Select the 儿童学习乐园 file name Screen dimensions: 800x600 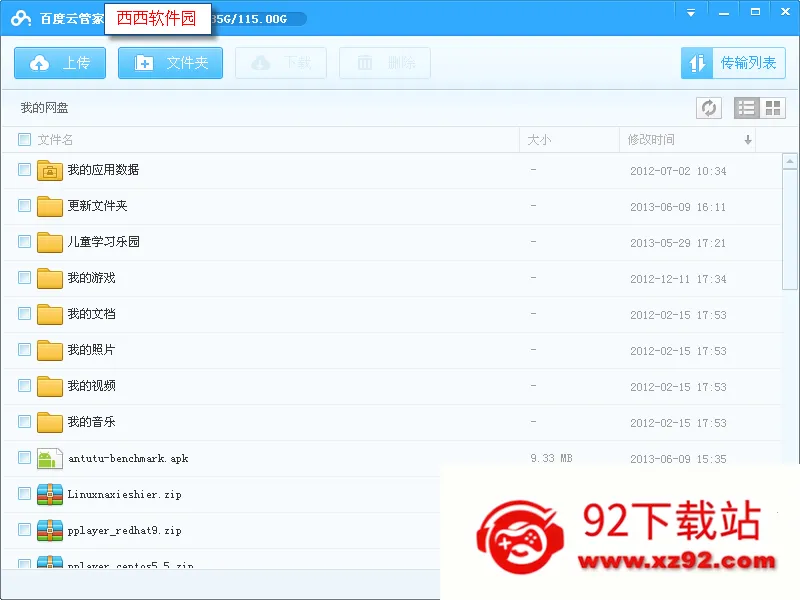point(104,241)
